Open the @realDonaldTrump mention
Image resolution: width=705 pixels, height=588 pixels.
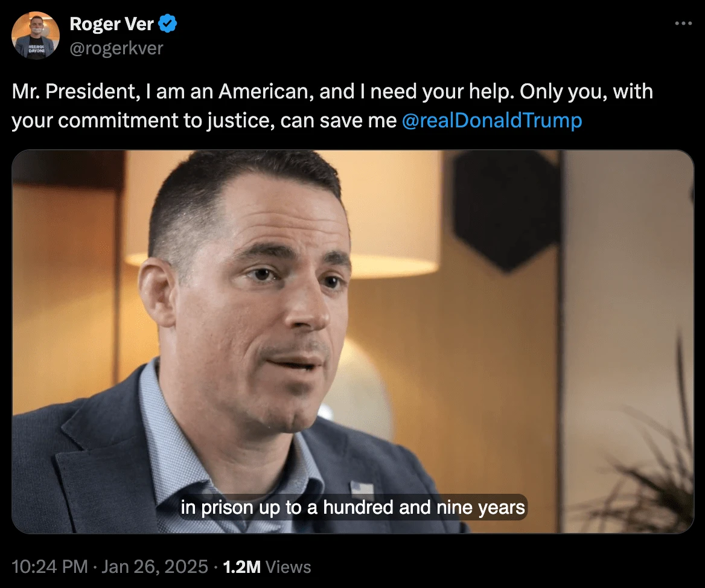pos(492,121)
